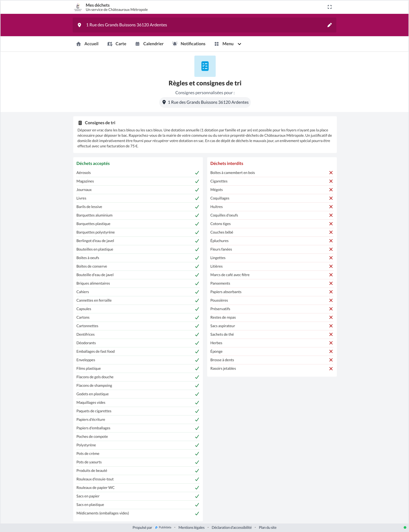Click the Carte map icon
Screen dimensions: 409x532
click(110, 44)
